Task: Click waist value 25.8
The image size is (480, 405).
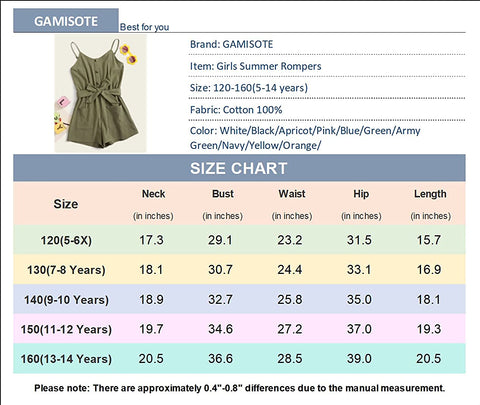Action: [290, 299]
